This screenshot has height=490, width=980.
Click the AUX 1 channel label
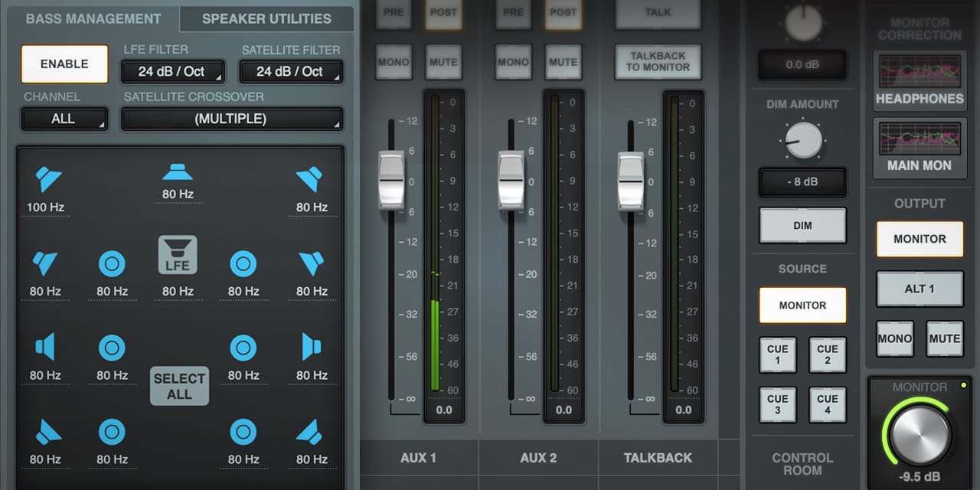click(x=419, y=458)
